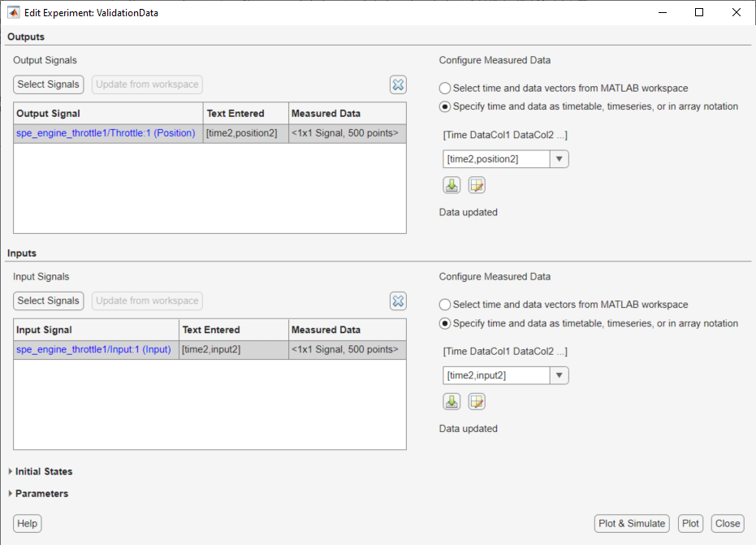Open the Input:1 input signal link
Image resolution: width=756 pixels, height=545 pixels.
coord(94,349)
